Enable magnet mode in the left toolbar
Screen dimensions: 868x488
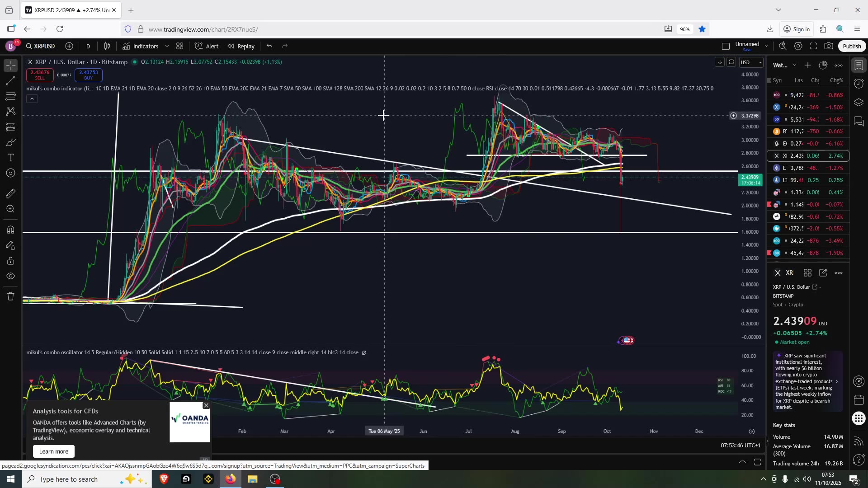pos(10,230)
